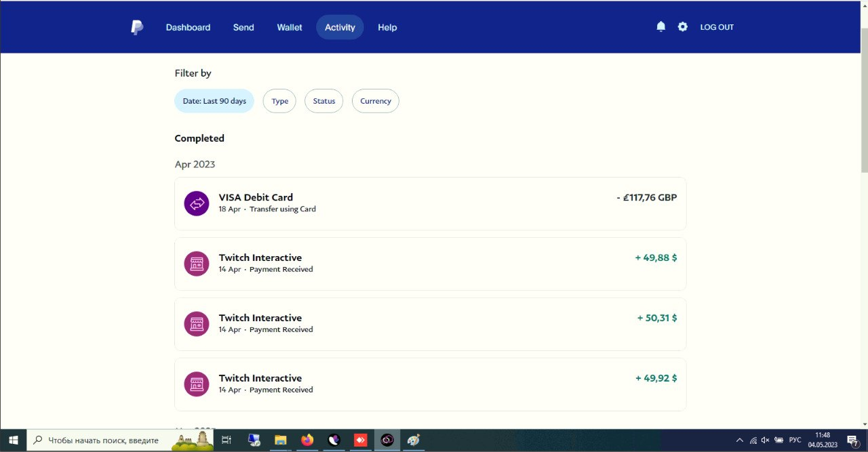Viewport: 868px width, 452px height.
Task: Show hidden system tray icons
Action: click(x=739, y=440)
